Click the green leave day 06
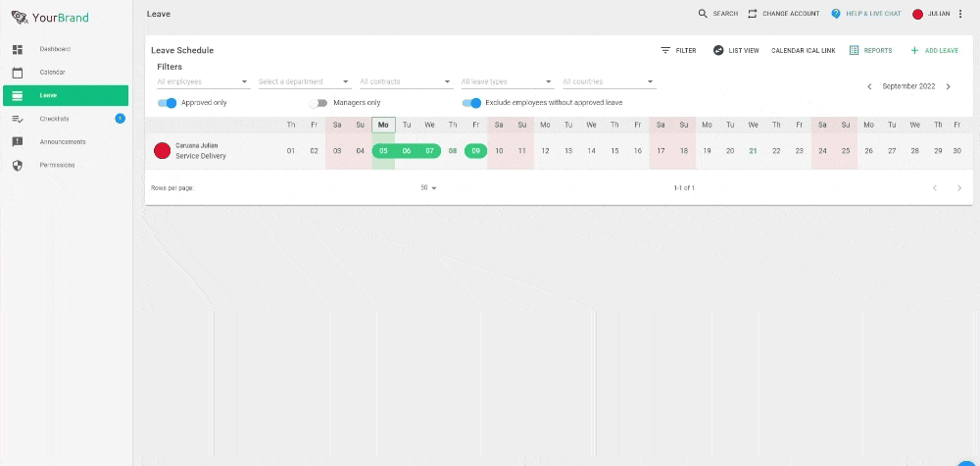980x466 pixels. 407,151
